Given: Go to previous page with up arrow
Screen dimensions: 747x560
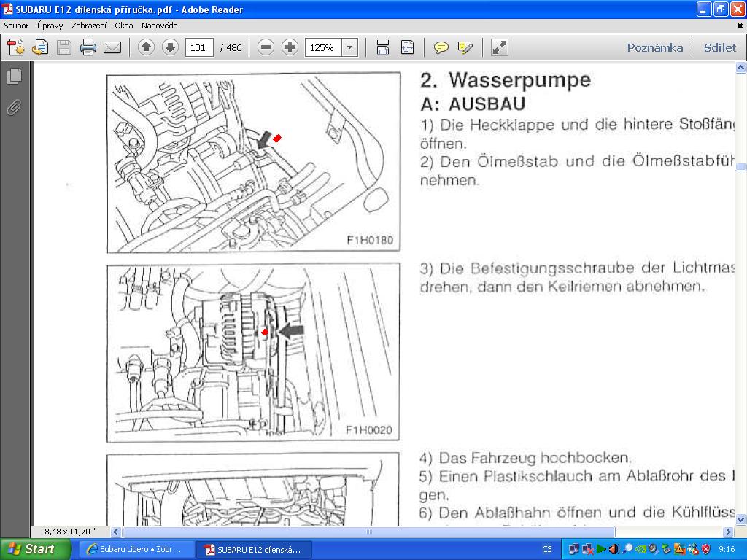Looking at the screenshot, I should point(146,47).
